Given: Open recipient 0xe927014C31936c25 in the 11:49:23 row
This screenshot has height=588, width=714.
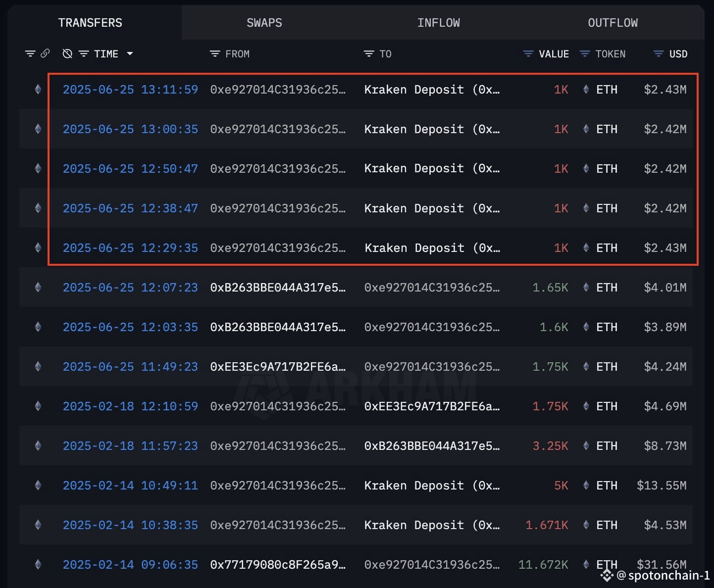Looking at the screenshot, I should click(x=432, y=367).
